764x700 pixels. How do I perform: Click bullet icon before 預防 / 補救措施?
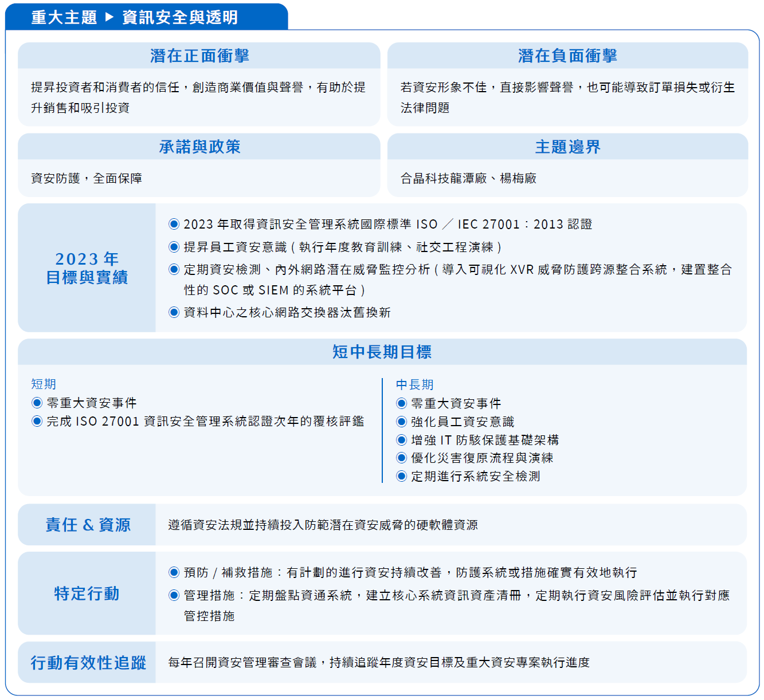(174, 572)
